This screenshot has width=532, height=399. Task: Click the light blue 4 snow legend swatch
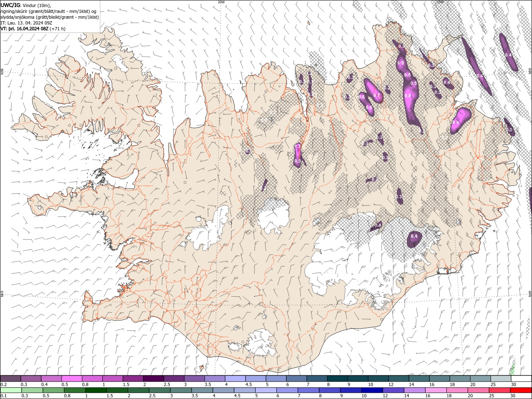(235, 379)
